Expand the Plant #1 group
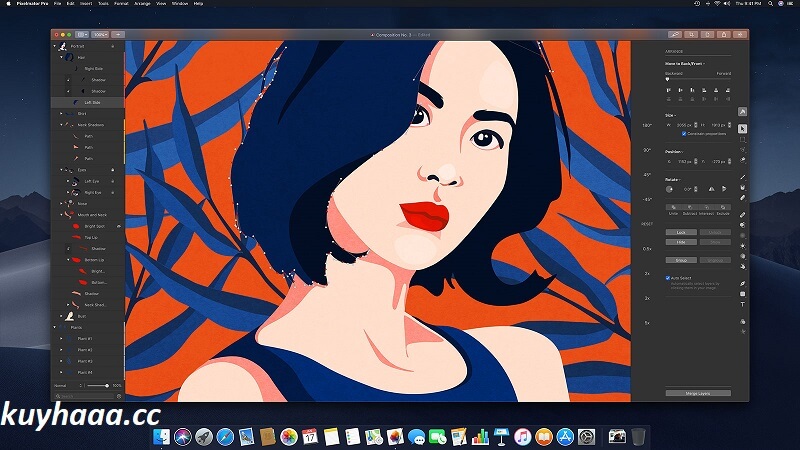Screen dimensions: 800x450 61,338
